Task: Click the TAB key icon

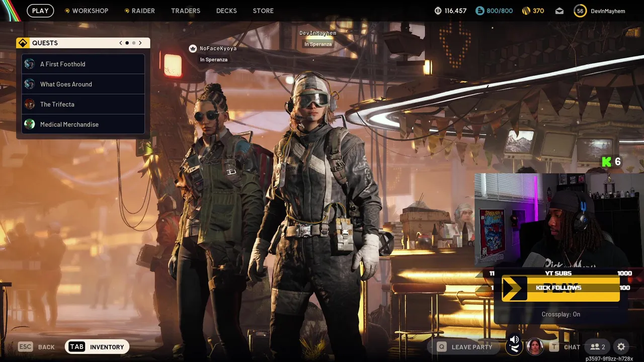Action: 76,346
